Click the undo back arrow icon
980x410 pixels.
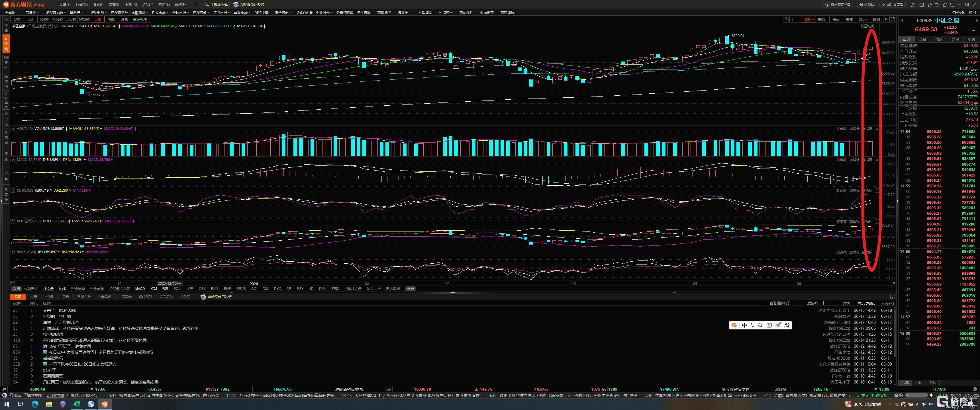937,5
